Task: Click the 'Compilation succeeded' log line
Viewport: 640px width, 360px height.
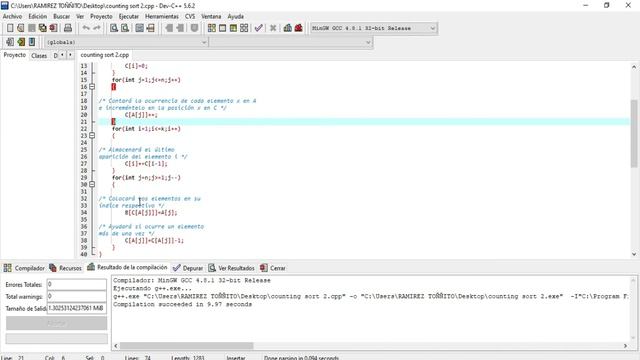Action: (182, 304)
